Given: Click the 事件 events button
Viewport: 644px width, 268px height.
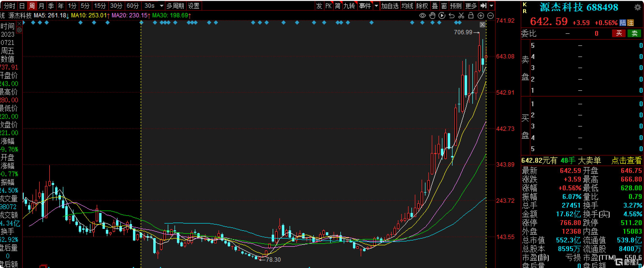Looking at the screenshot, I should coord(365,6).
